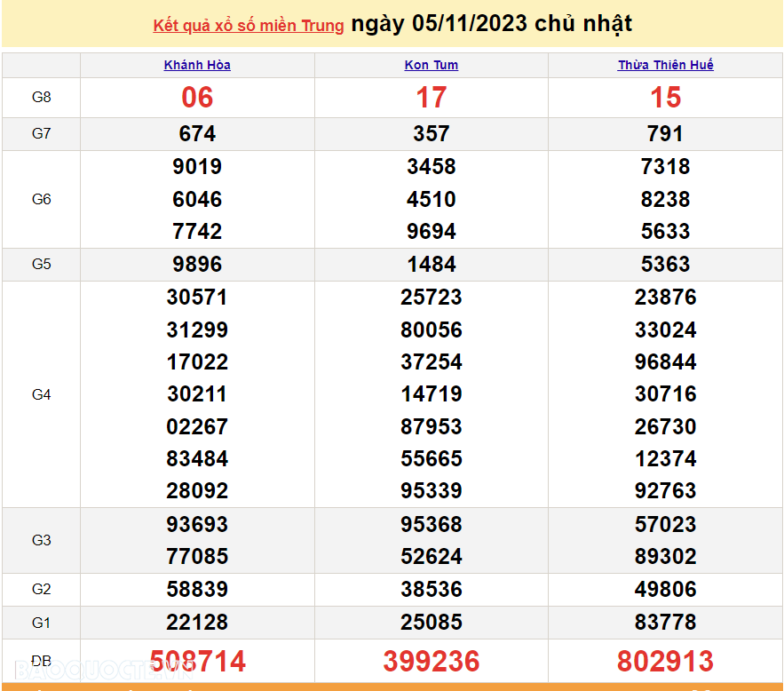
Task: Open the Thừa Thiên Huế link
Action: point(665,65)
